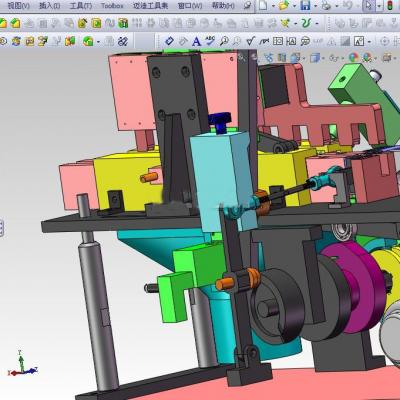Click the Apply Scene icon
Screen dimensions: 400x400
[367, 58]
